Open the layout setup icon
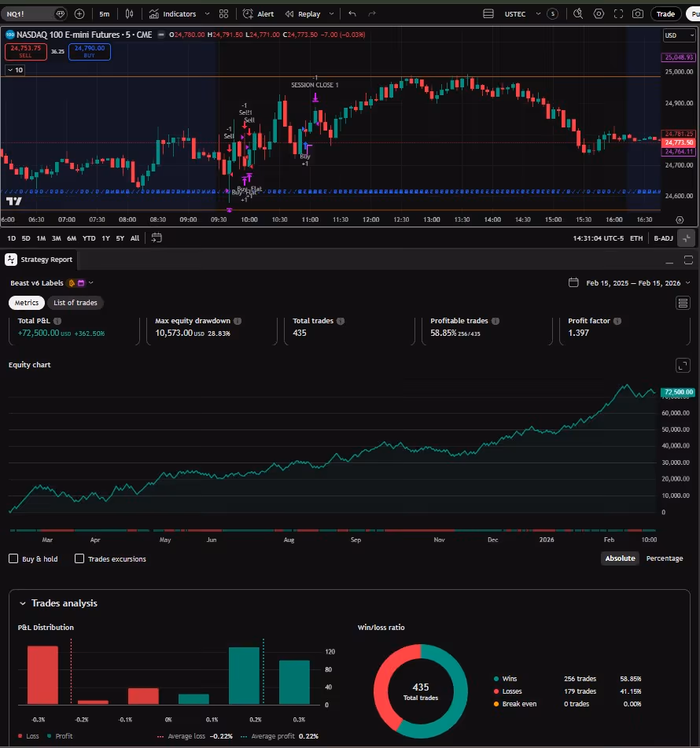This screenshot has width=700, height=748. click(488, 14)
